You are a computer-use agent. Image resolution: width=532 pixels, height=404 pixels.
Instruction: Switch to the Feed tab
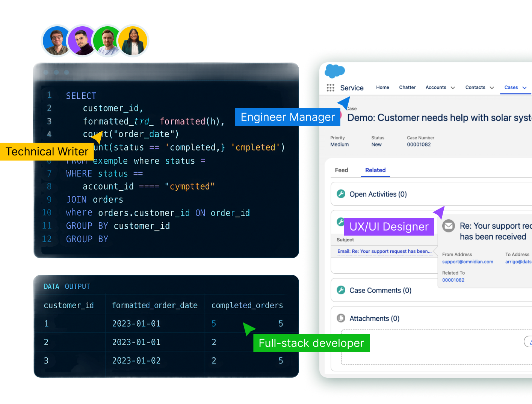[342, 170]
